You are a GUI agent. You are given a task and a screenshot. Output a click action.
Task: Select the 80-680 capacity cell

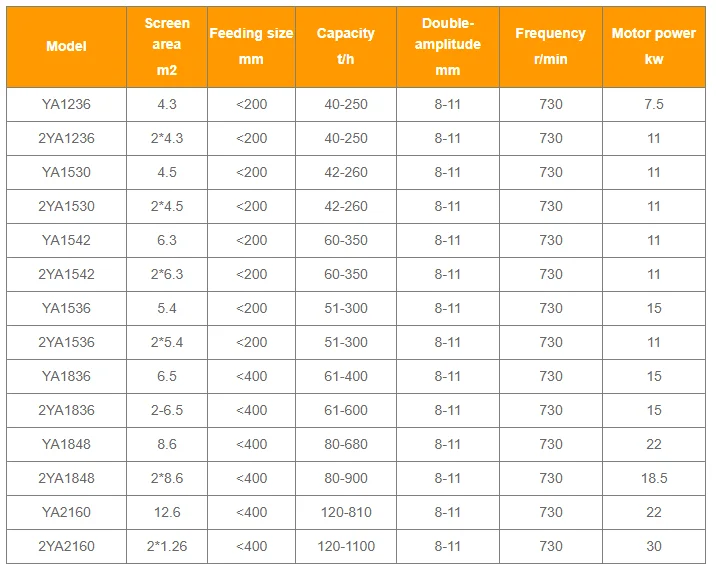[x=346, y=444]
